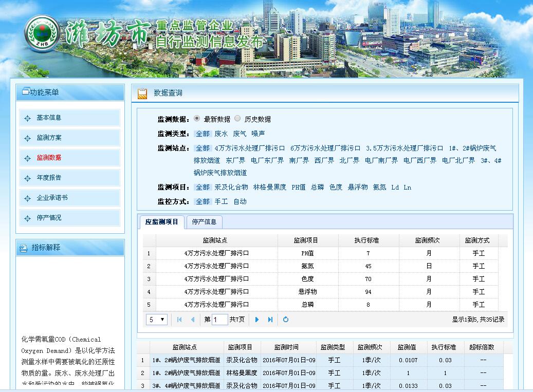
Task: Switch to 停产信息 tab
Action: (x=204, y=222)
